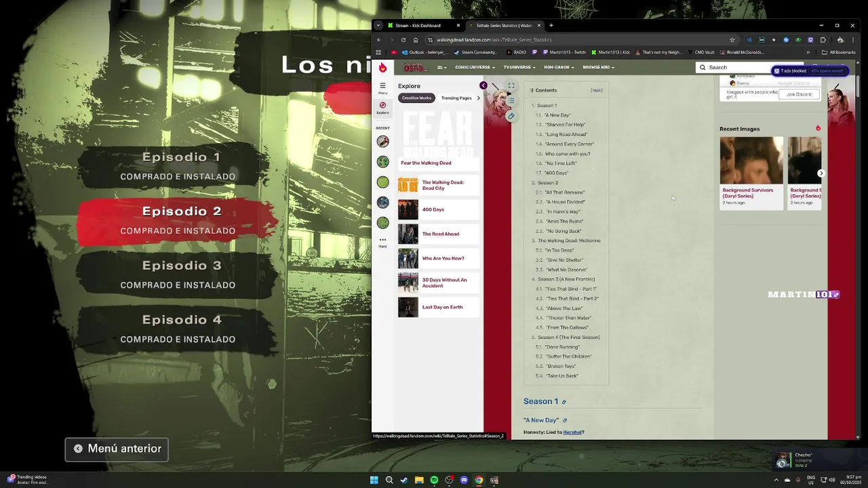This screenshot has height=488, width=868.
Task: Open Steam from the taskbar
Action: 404,480
